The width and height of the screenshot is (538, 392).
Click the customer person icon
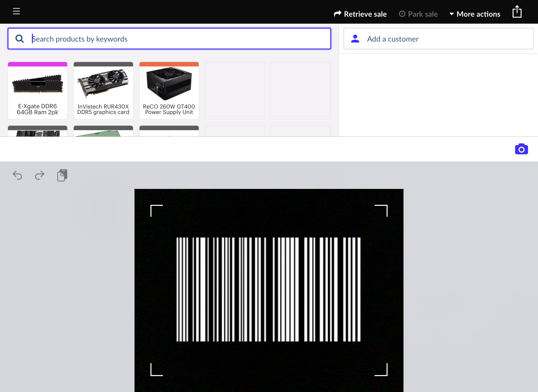(355, 39)
